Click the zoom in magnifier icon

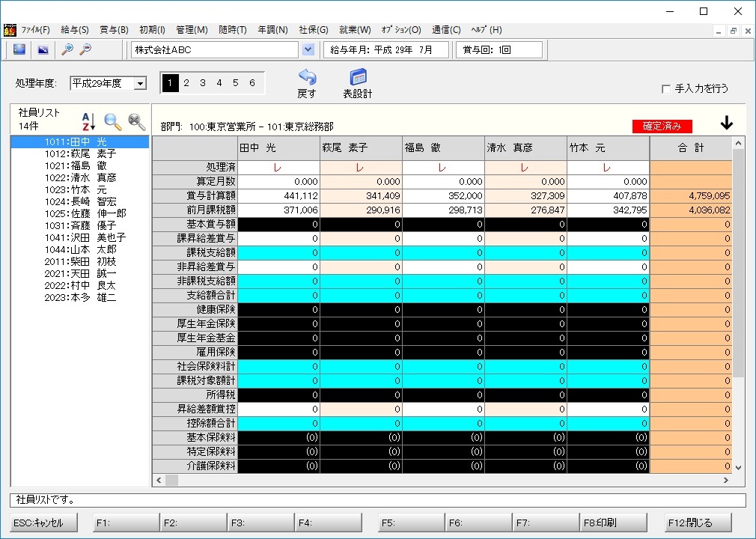point(67,49)
